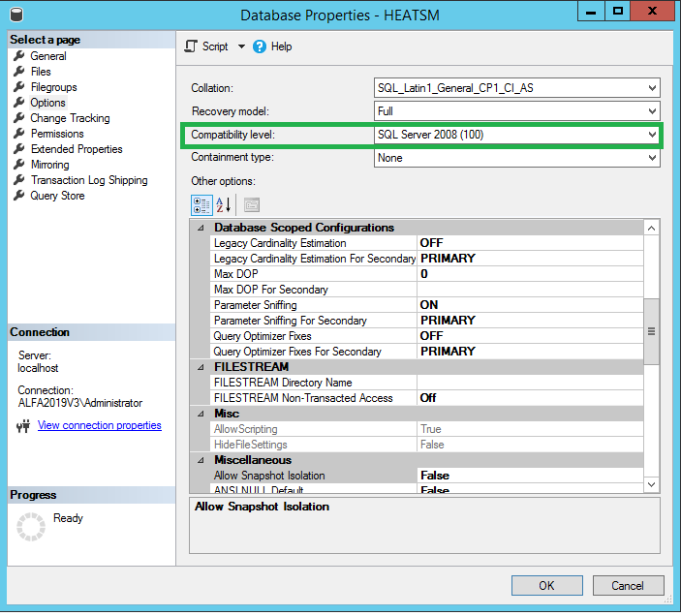Click the Property Pages icon
This screenshot has width=681, height=616.
click(251, 205)
